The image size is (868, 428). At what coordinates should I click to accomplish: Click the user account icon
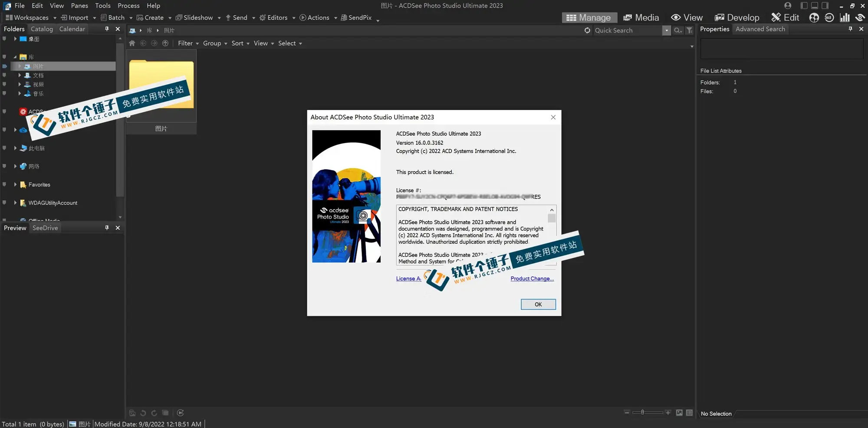788,6
